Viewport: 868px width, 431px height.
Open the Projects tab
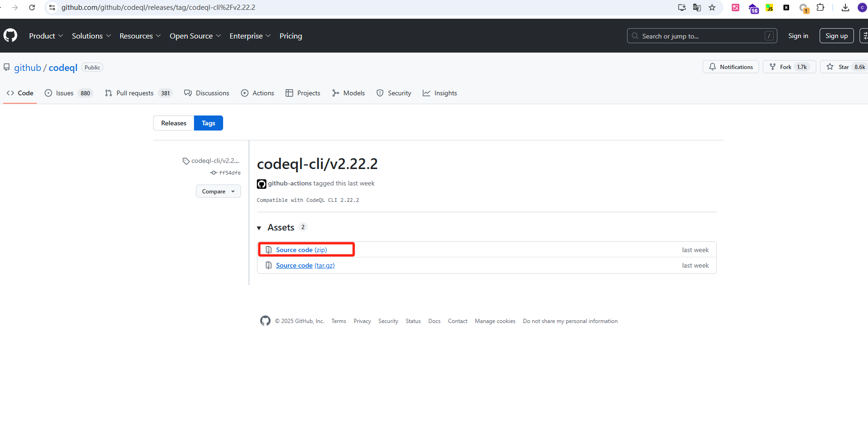coord(303,93)
